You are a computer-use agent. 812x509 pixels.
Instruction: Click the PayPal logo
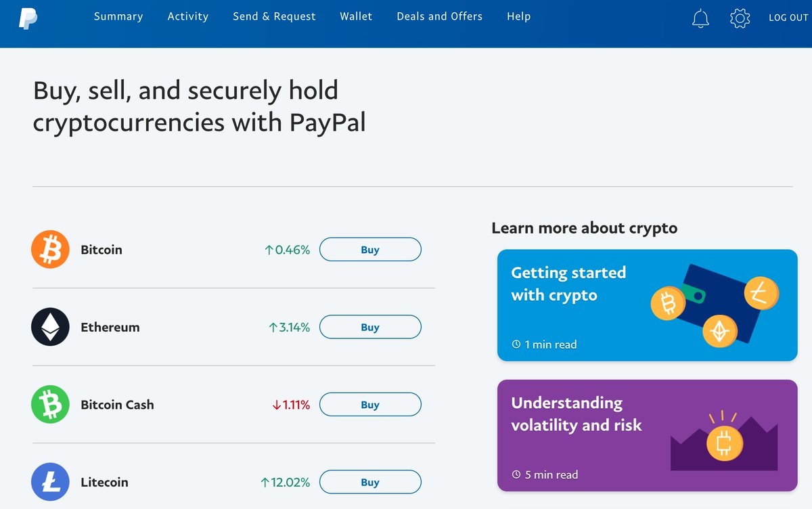pyautogui.click(x=28, y=17)
